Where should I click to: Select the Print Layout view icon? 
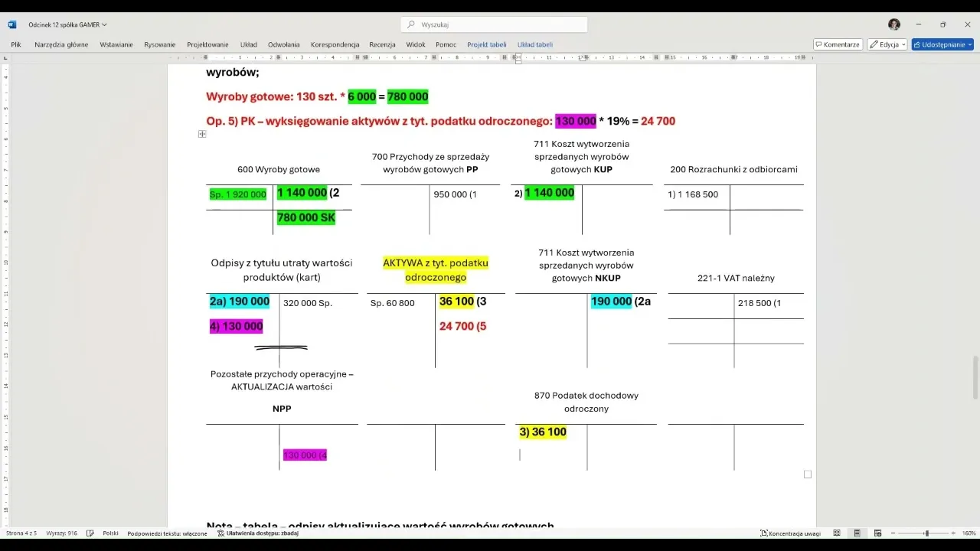click(x=857, y=533)
